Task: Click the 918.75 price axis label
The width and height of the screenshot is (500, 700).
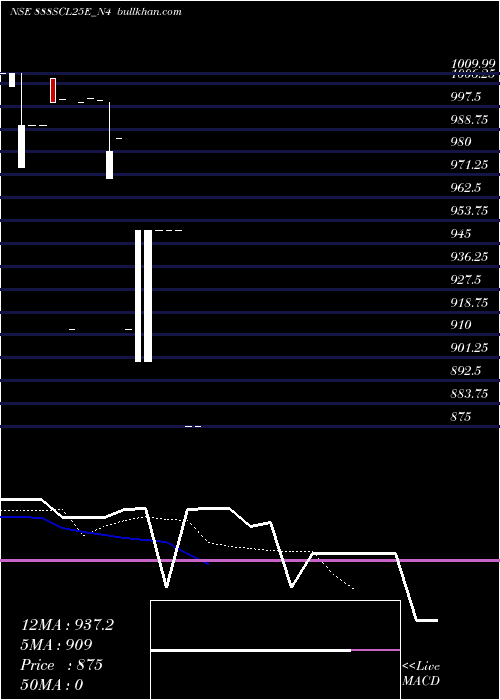Action: coord(469,303)
